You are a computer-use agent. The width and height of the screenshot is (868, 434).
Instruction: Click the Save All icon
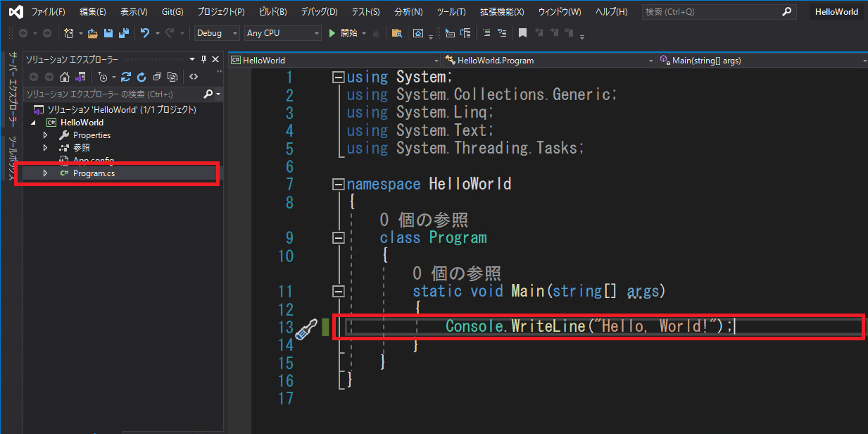click(x=124, y=33)
